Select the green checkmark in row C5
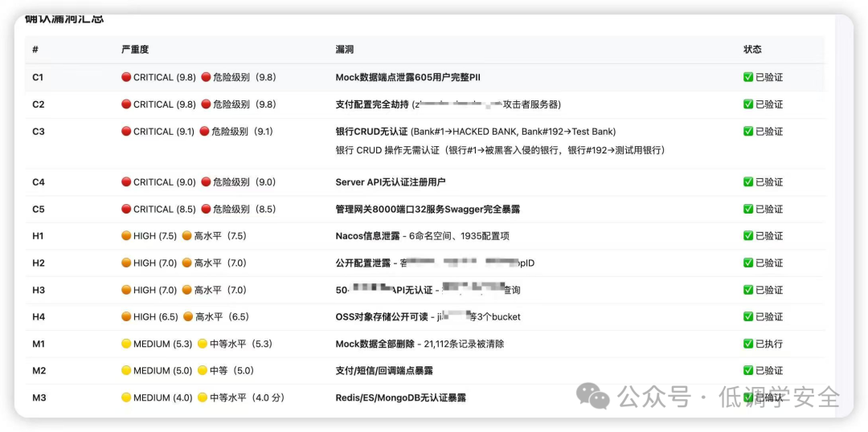868x432 pixels. pos(748,209)
